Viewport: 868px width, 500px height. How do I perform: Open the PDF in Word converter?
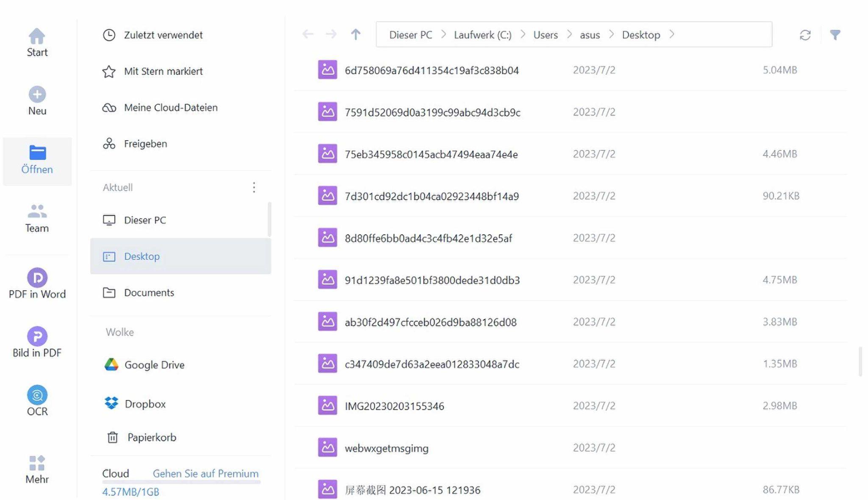[x=37, y=283]
